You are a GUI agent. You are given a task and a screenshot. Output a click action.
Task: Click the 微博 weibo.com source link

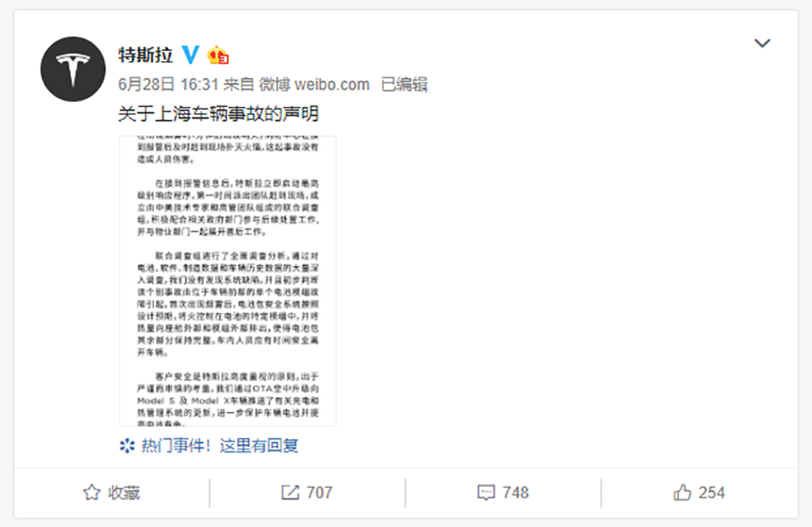(314, 84)
